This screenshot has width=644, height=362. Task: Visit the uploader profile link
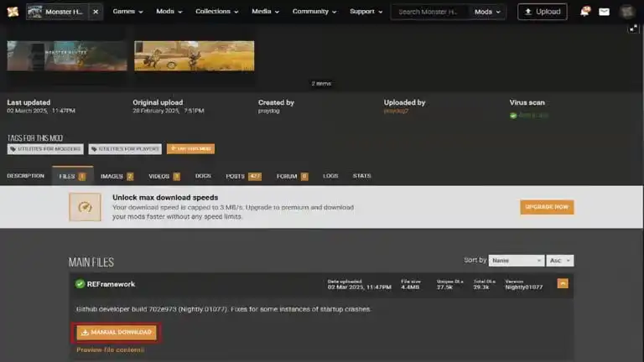tap(396, 111)
